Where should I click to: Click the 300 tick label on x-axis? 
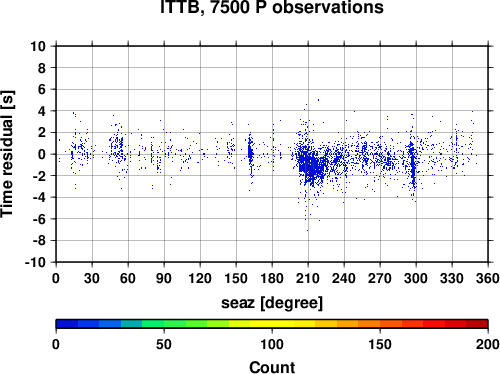(416, 278)
